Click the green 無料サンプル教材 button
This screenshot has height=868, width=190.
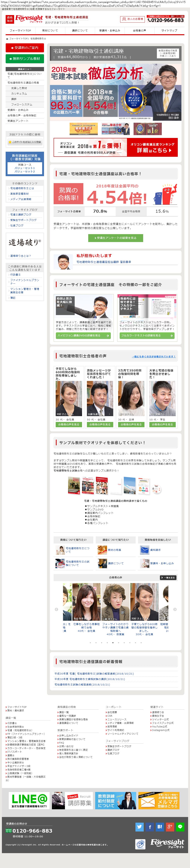pyautogui.click(x=25, y=59)
